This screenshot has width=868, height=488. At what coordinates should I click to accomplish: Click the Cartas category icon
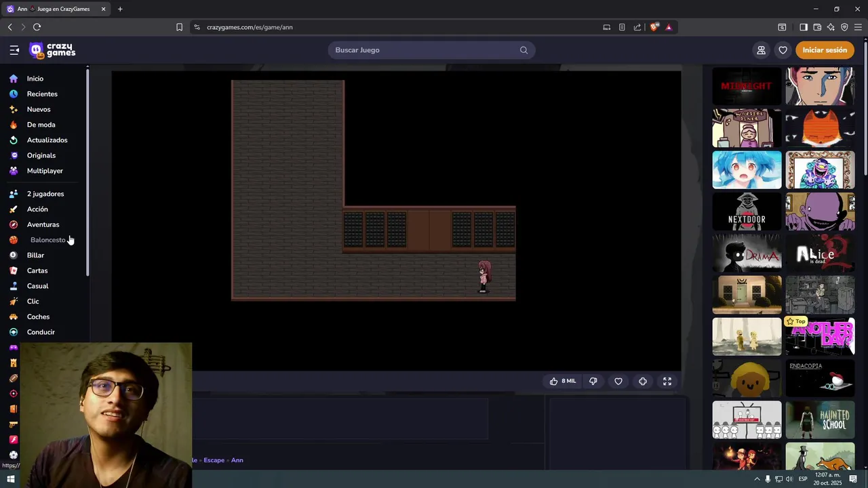pos(14,270)
